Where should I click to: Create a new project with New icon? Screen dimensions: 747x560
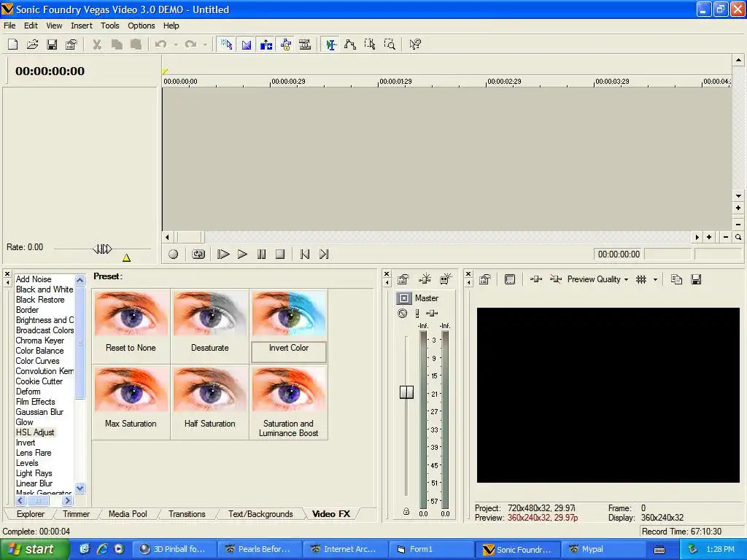tap(13, 44)
